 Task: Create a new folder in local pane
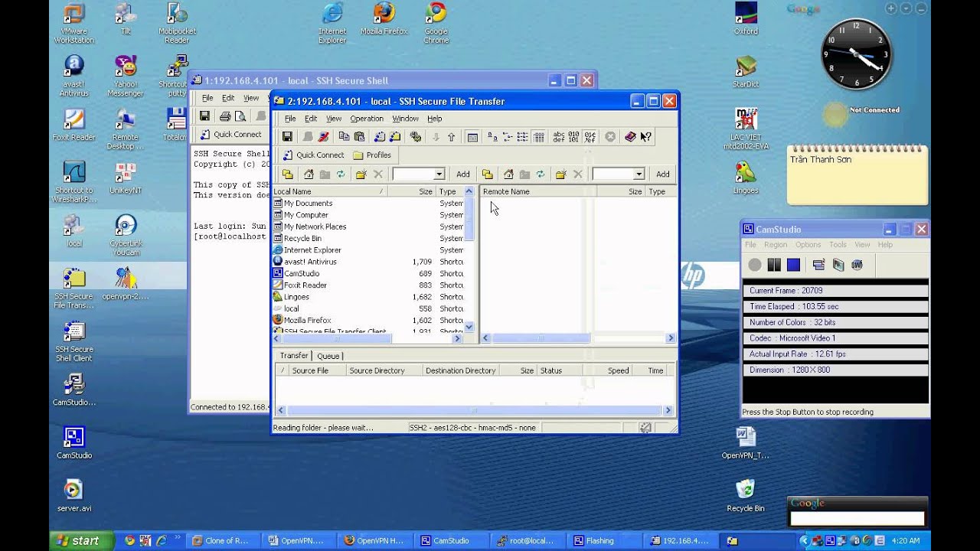pos(361,174)
